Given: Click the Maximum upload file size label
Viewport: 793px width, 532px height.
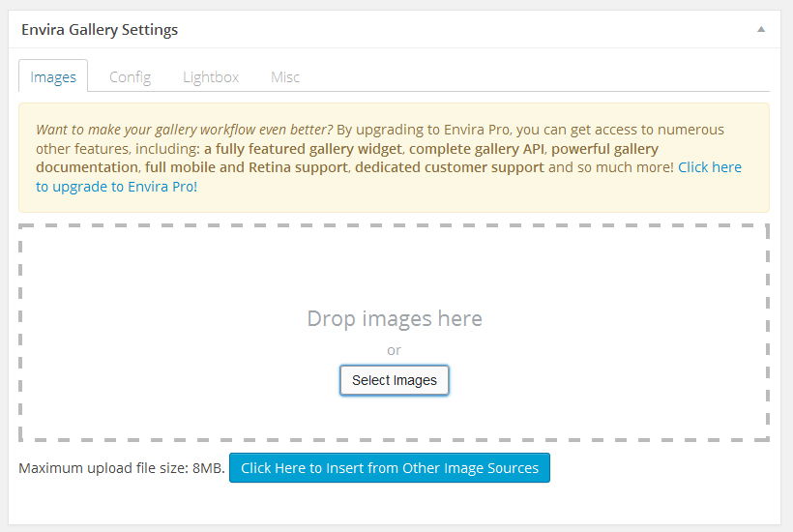Looking at the screenshot, I should [x=121, y=468].
